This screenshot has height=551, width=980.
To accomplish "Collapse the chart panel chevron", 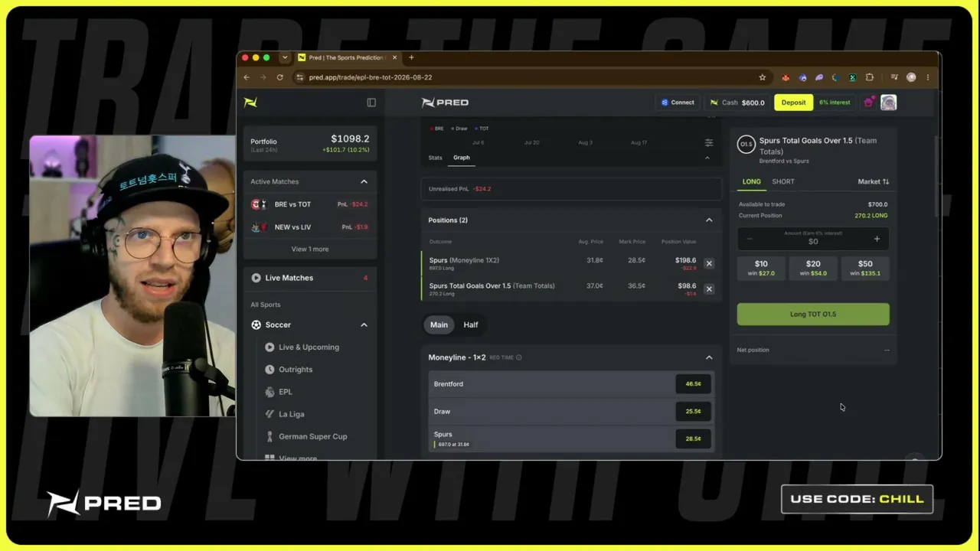I will (x=707, y=158).
